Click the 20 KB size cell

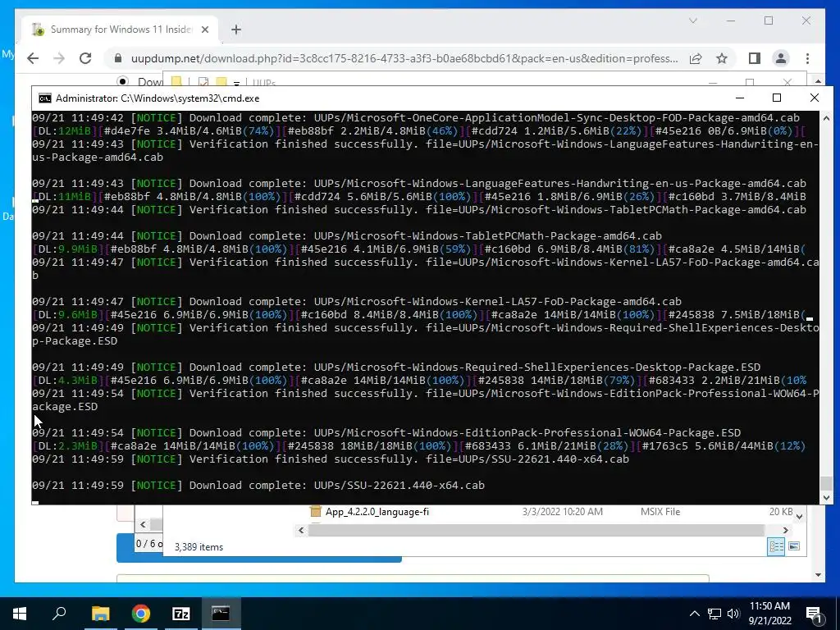[x=781, y=512]
